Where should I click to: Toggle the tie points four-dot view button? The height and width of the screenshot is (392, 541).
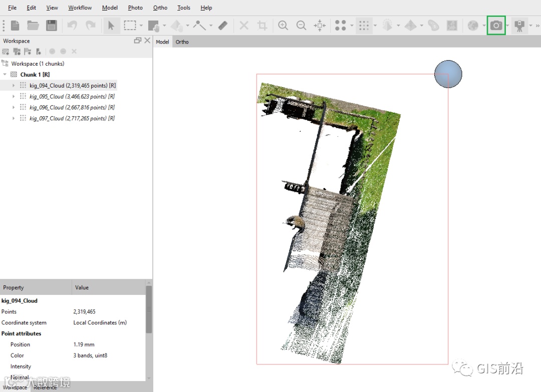pos(341,26)
